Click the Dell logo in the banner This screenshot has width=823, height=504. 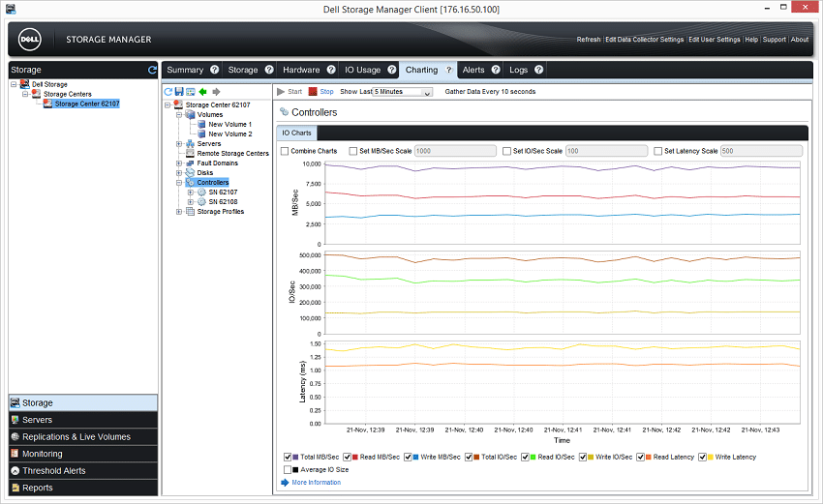pos(30,40)
